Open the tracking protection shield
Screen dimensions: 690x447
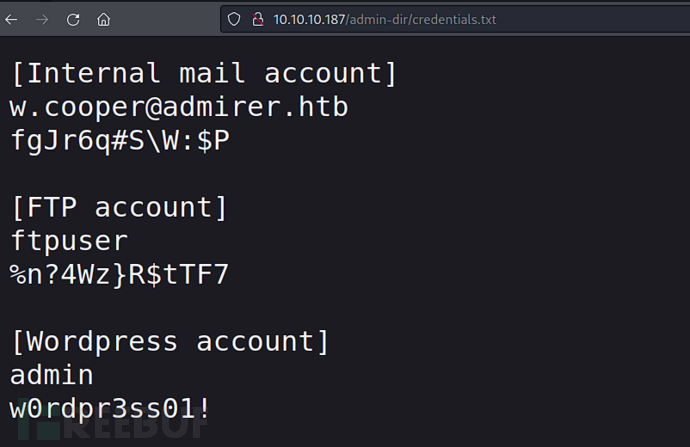[234, 19]
